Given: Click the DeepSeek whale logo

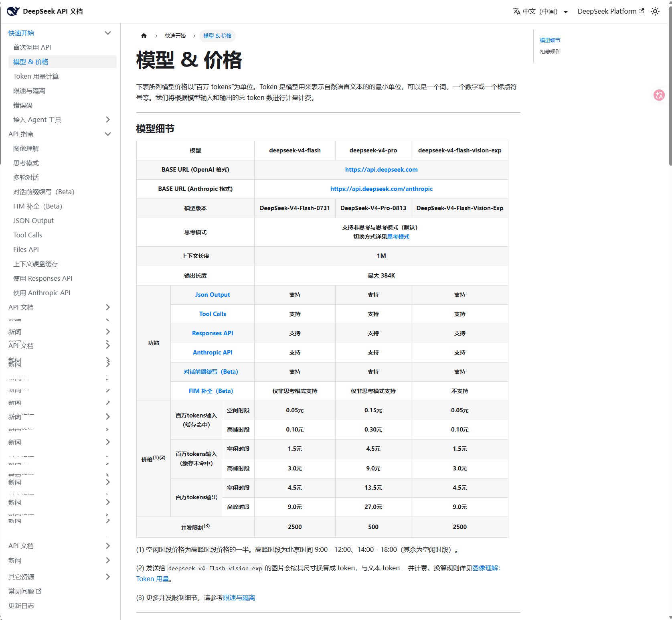Looking at the screenshot, I should (x=13, y=11).
